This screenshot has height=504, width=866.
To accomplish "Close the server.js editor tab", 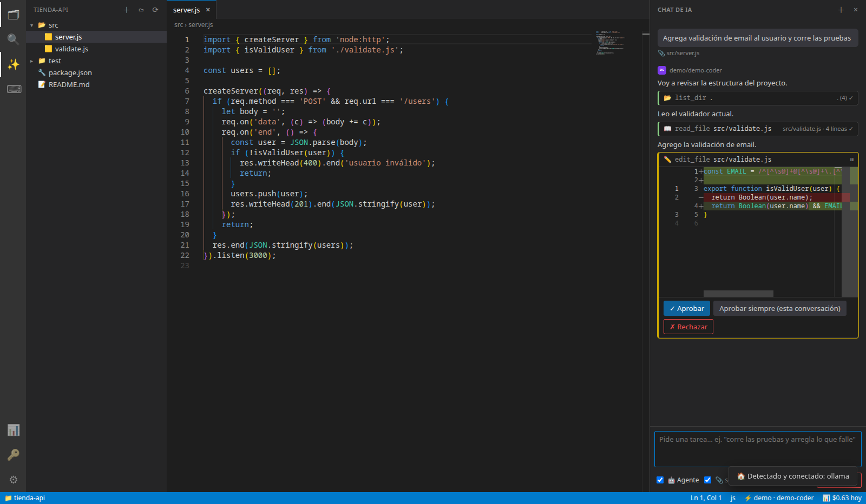I will (208, 10).
